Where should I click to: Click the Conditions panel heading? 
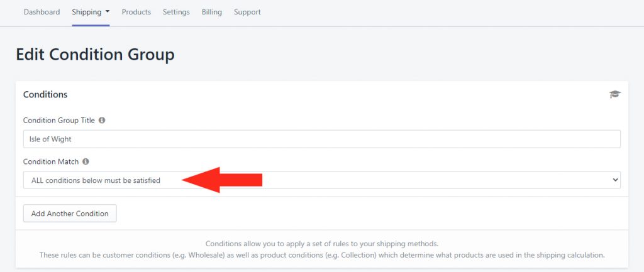tap(45, 94)
